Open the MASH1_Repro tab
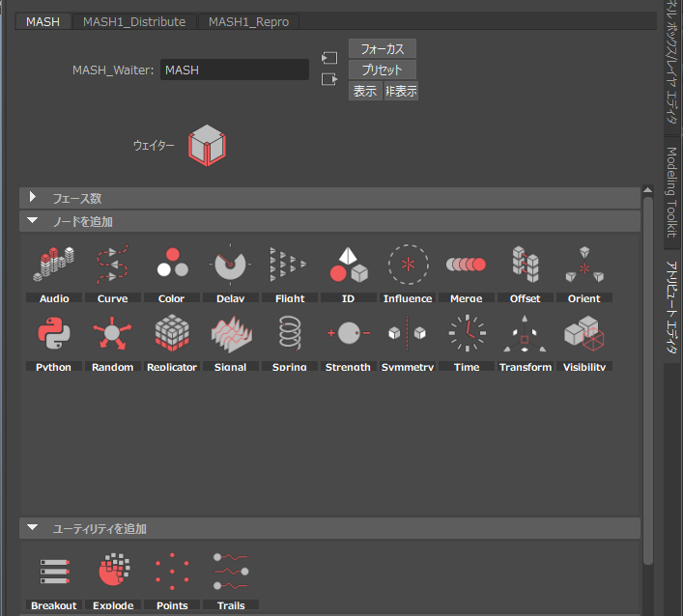The width and height of the screenshot is (683, 616). (248, 22)
